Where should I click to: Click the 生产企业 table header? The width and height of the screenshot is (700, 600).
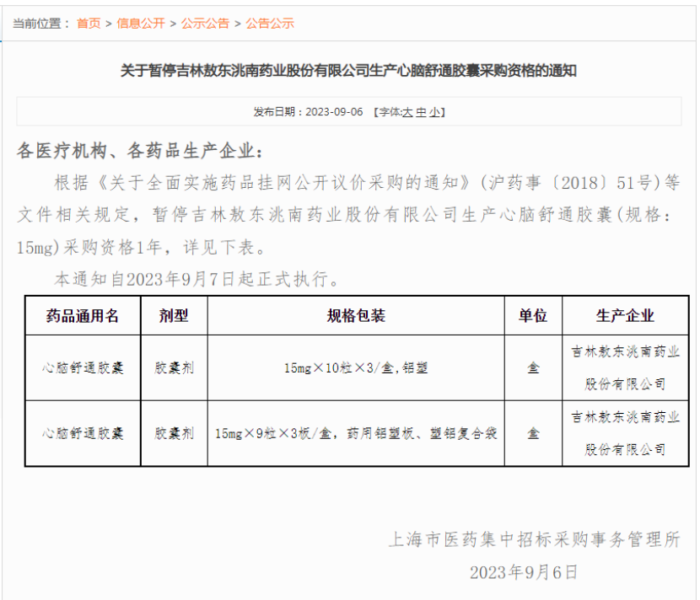click(625, 316)
